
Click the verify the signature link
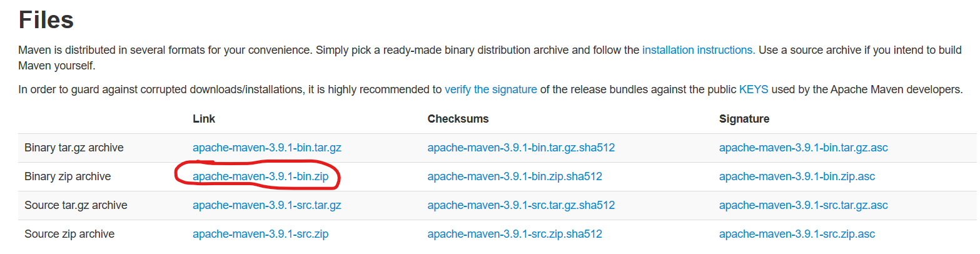[x=490, y=89]
